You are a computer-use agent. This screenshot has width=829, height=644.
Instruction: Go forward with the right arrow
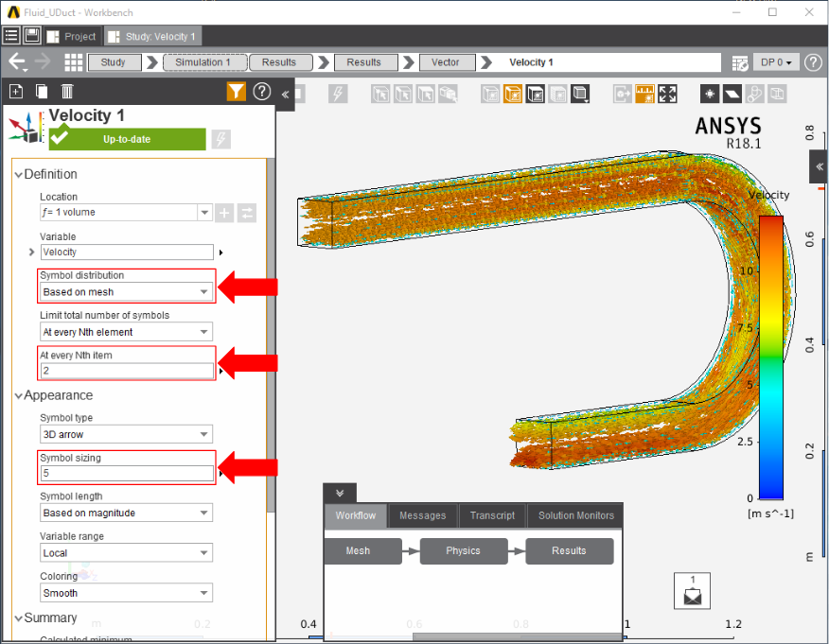click(44, 61)
